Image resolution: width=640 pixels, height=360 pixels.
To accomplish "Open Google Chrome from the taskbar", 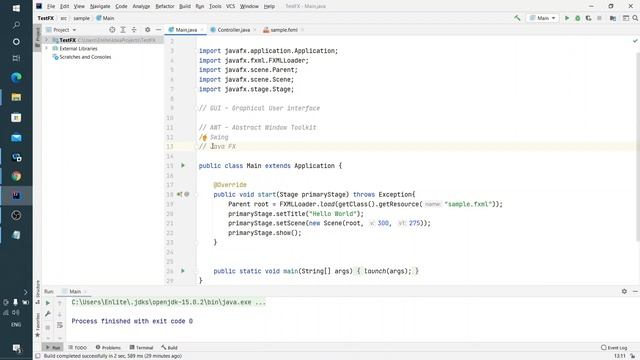I will [16, 176].
